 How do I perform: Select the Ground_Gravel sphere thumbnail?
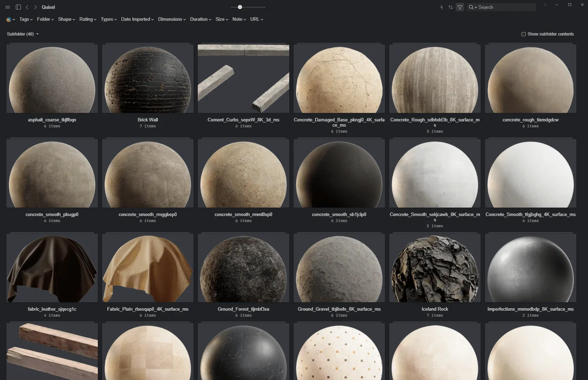[339, 268]
